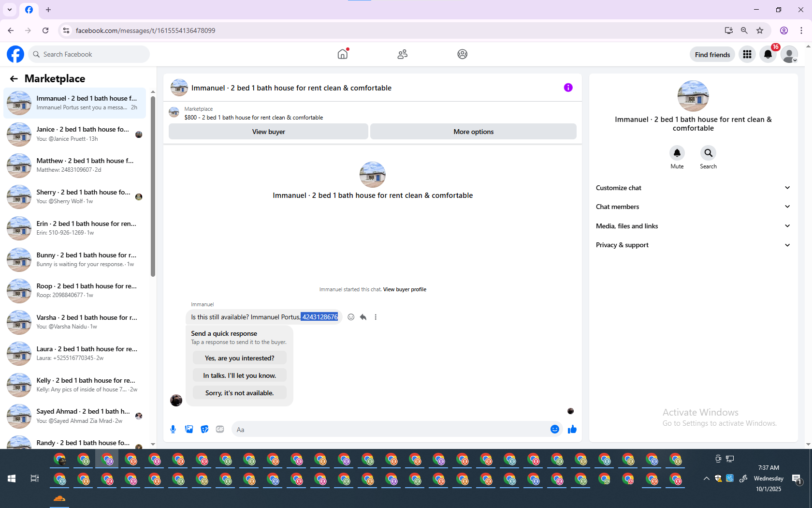Click the browser address bar URL

click(x=145, y=30)
